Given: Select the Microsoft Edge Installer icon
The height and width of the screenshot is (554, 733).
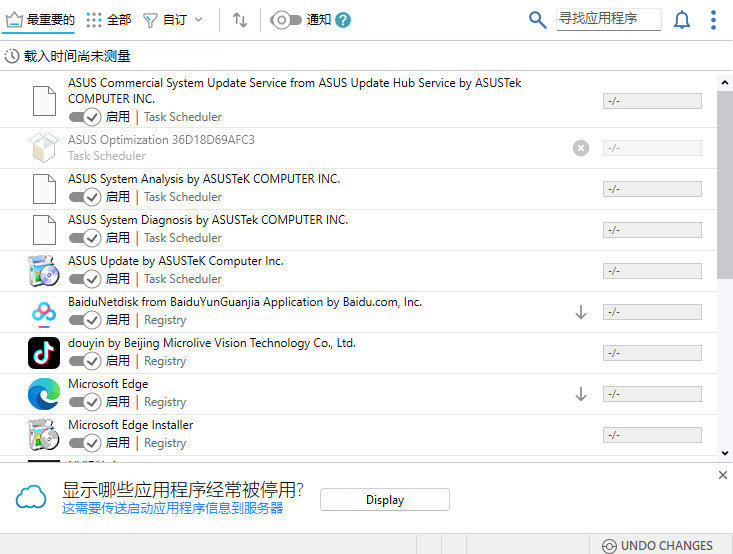Looking at the screenshot, I should (x=43, y=435).
